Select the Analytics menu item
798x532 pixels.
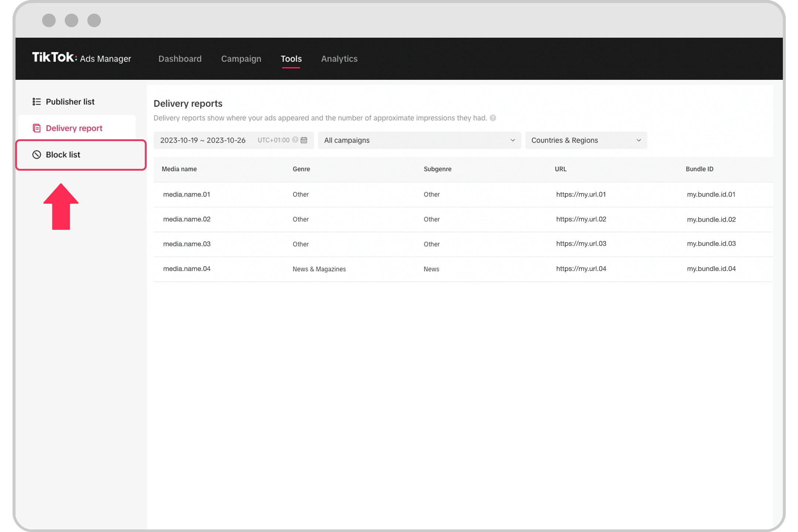(x=339, y=59)
